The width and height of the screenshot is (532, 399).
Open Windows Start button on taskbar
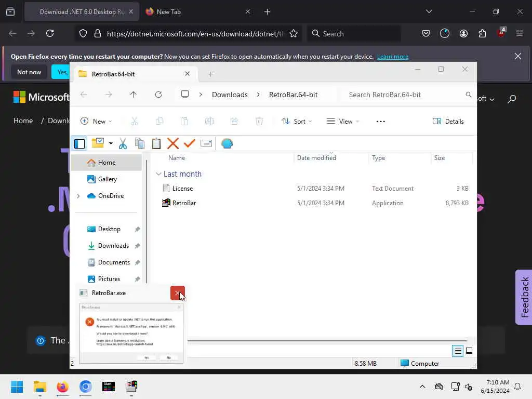pos(17,386)
